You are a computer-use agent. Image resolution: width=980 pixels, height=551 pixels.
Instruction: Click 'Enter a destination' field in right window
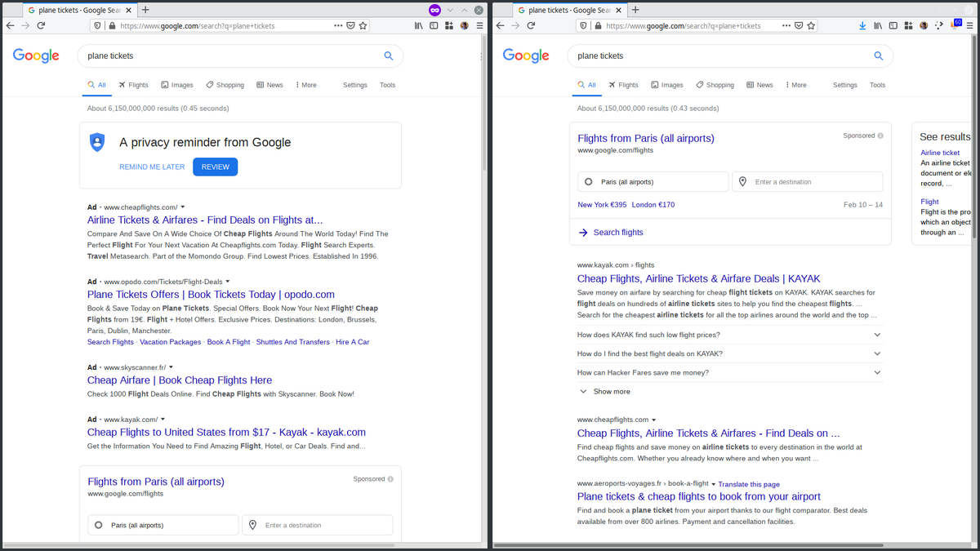pos(807,181)
